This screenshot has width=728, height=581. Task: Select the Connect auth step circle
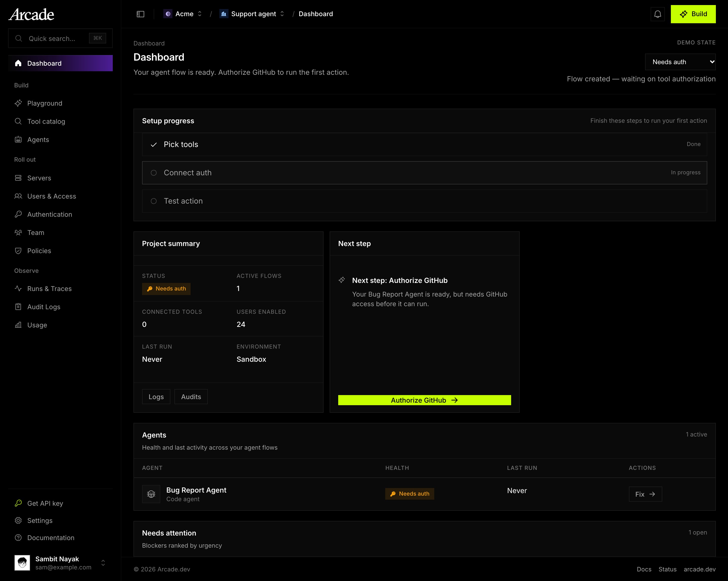coord(154,173)
